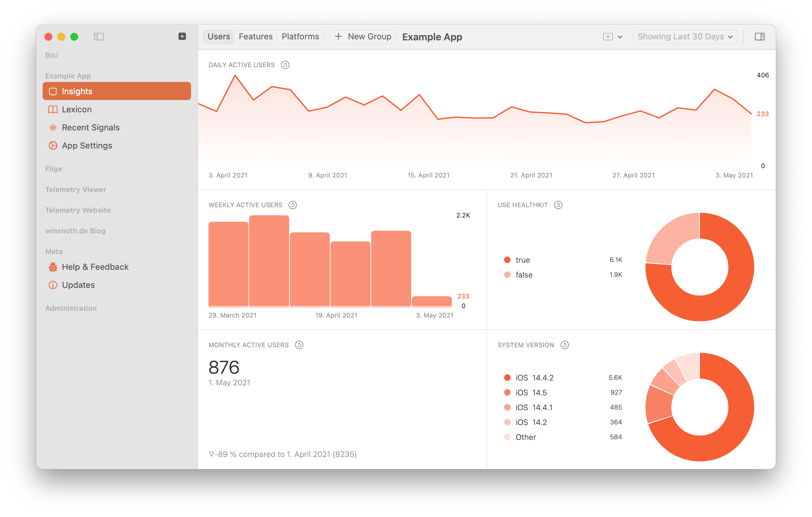Click the tallest weekly active users bar
812x517 pixels.
pos(269,261)
